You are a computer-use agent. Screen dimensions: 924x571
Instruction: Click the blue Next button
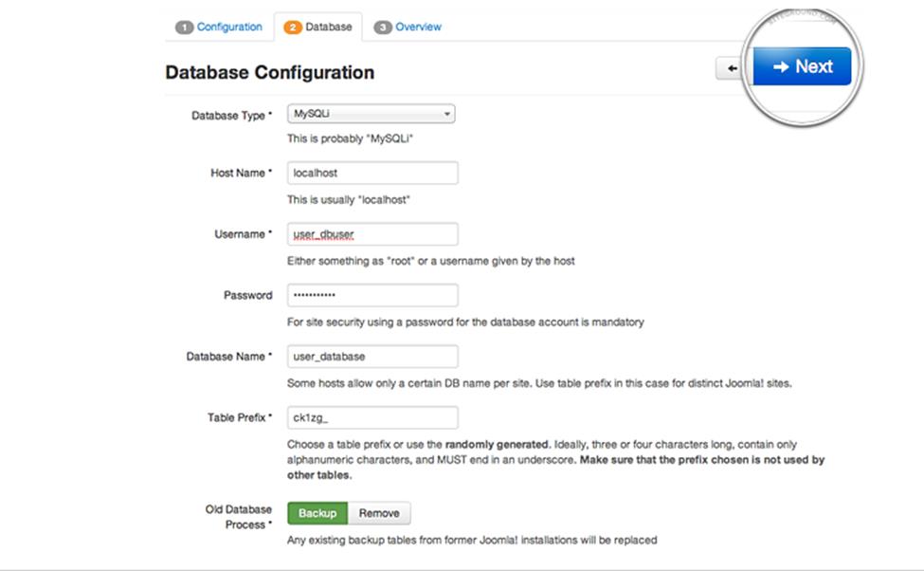click(x=802, y=66)
